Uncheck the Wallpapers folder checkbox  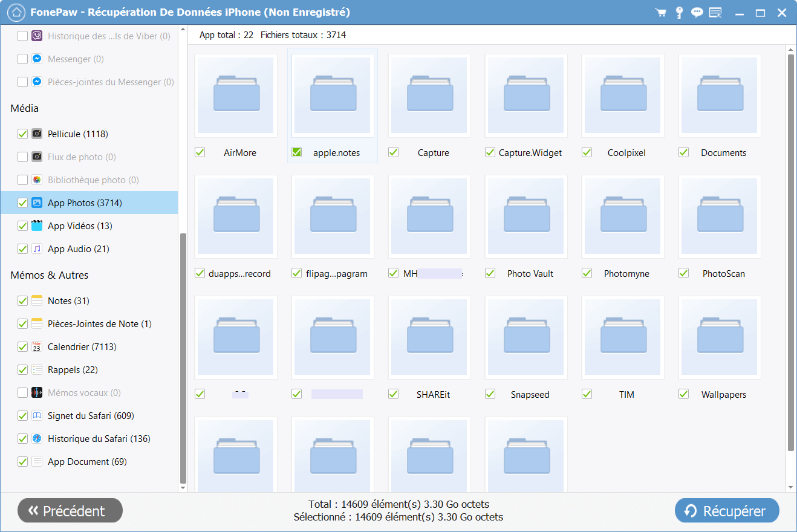[684, 394]
